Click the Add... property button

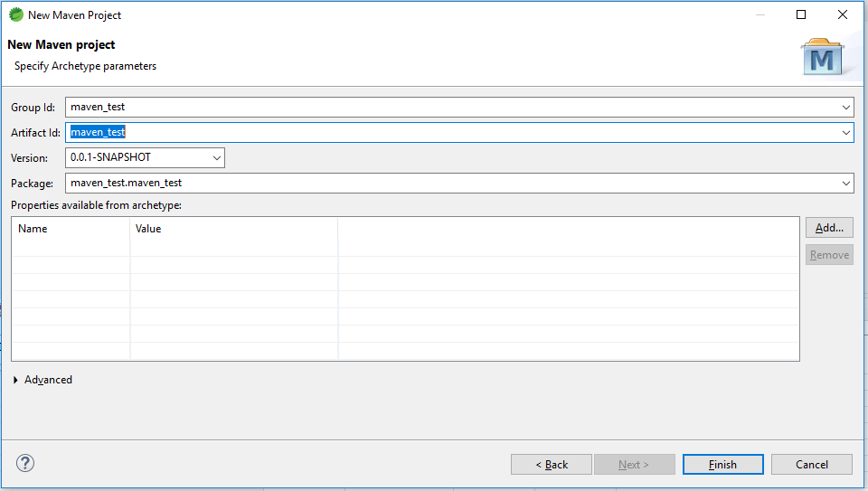(x=829, y=228)
